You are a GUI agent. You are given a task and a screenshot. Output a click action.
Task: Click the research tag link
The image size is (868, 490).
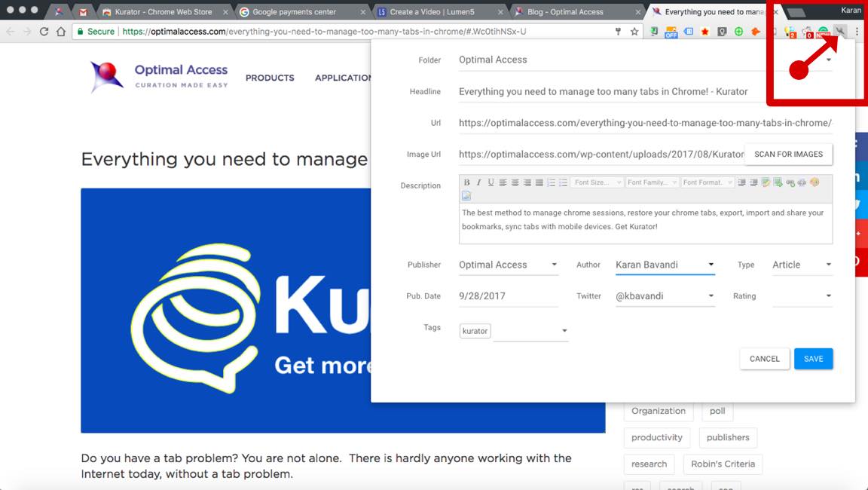pos(649,464)
